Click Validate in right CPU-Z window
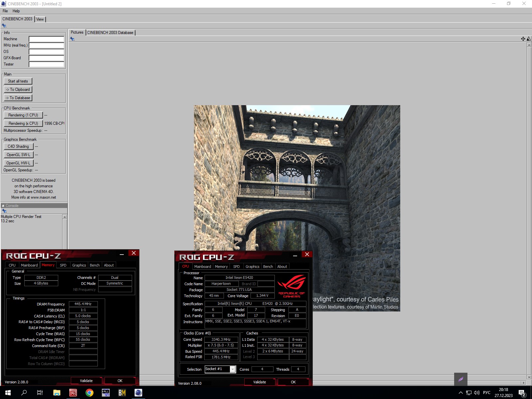 coord(260,382)
